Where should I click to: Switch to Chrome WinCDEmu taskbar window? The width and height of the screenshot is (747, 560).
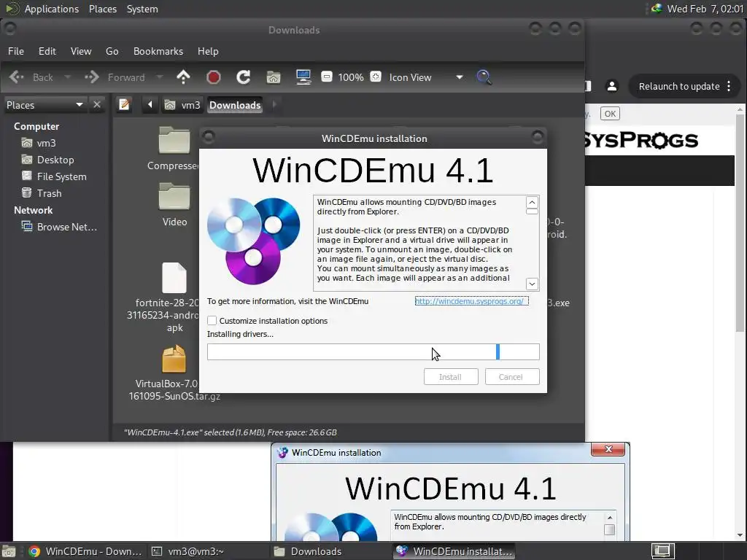(x=85, y=551)
